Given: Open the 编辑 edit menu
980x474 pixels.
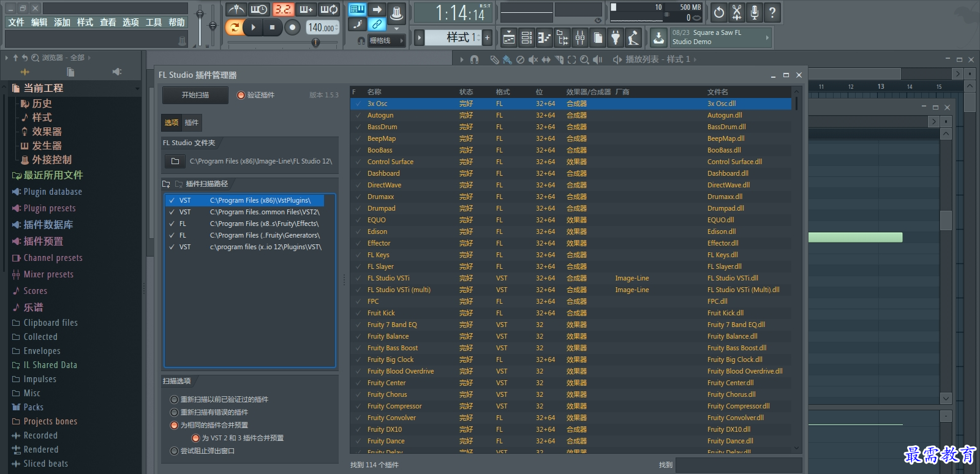Looking at the screenshot, I should point(39,22).
